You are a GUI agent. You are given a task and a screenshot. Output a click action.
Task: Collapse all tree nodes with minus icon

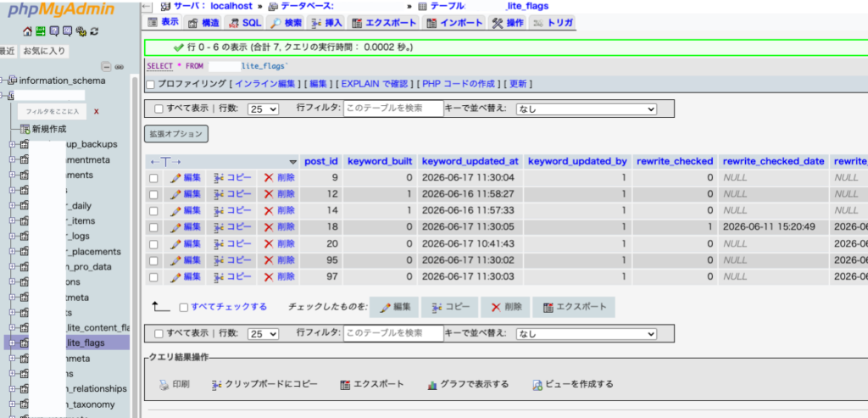[x=107, y=66]
